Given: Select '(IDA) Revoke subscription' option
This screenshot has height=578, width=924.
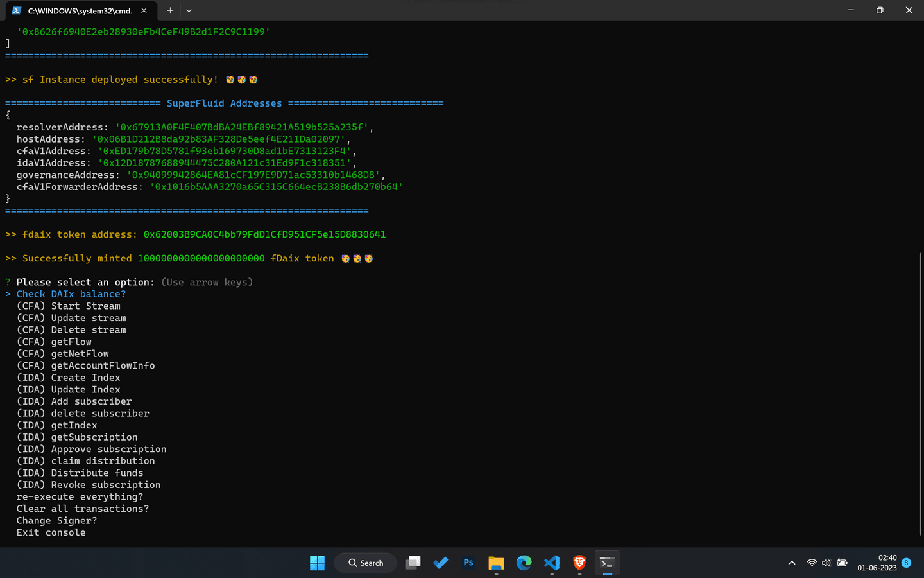Looking at the screenshot, I should tap(89, 485).
